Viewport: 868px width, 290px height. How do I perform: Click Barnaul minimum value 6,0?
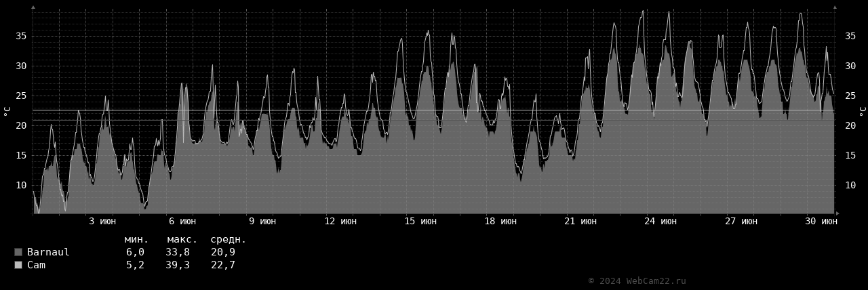pos(135,252)
